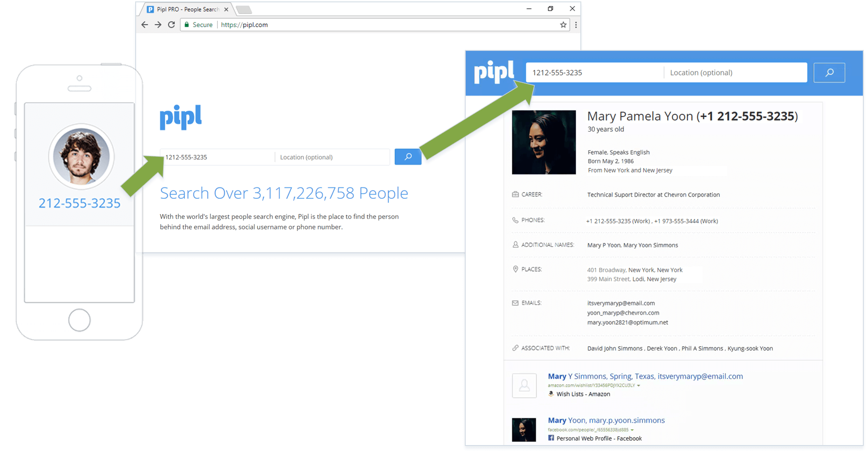Image resolution: width=868 pixels, height=453 pixels.
Task: Click the PHONES handset icon
Action: coord(515,220)
